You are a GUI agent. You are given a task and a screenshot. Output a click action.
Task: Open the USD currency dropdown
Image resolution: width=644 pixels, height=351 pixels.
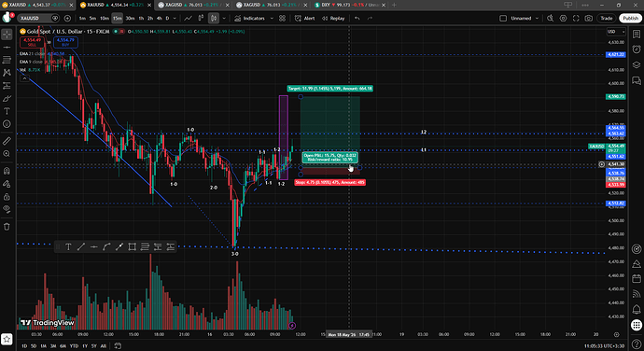coord(616,32)
